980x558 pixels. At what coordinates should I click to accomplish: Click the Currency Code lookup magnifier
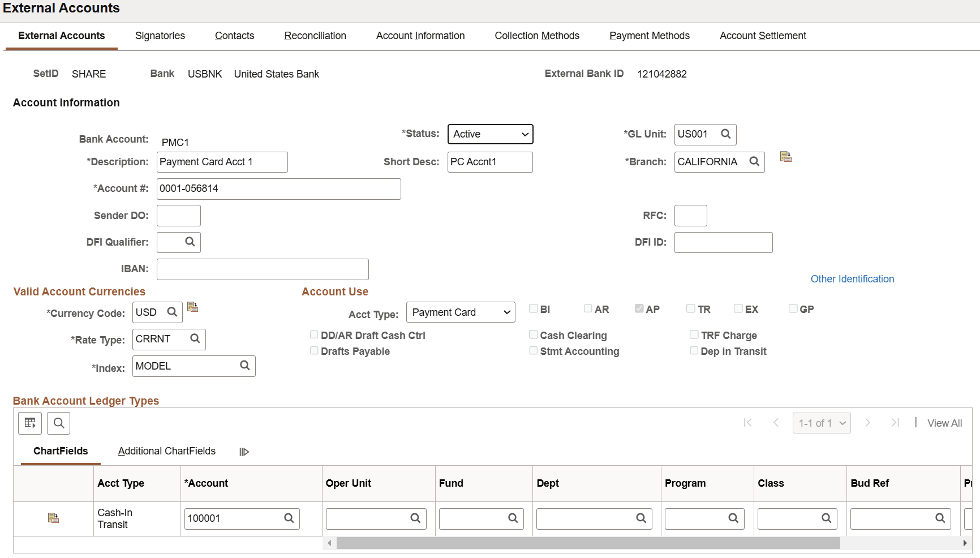[172, 312]
